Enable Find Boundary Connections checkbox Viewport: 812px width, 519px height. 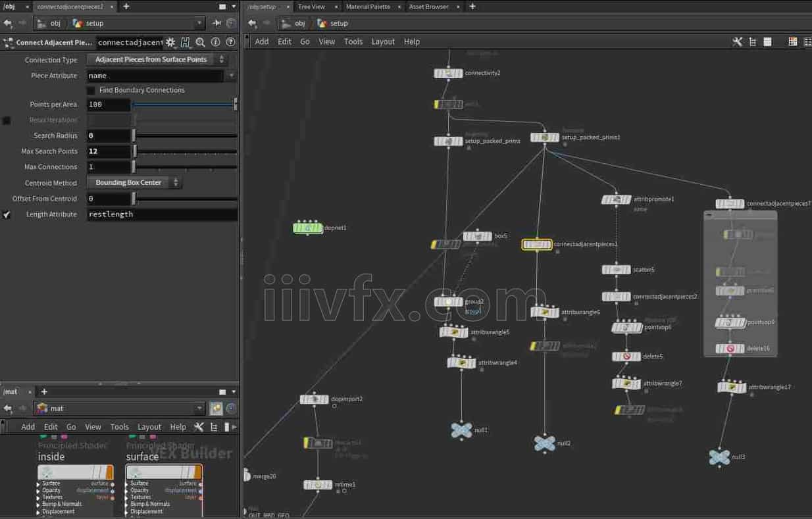(x=91, y=90)
